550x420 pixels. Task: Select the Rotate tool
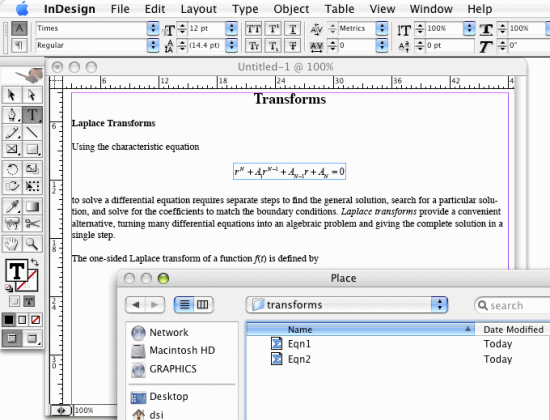12,169
